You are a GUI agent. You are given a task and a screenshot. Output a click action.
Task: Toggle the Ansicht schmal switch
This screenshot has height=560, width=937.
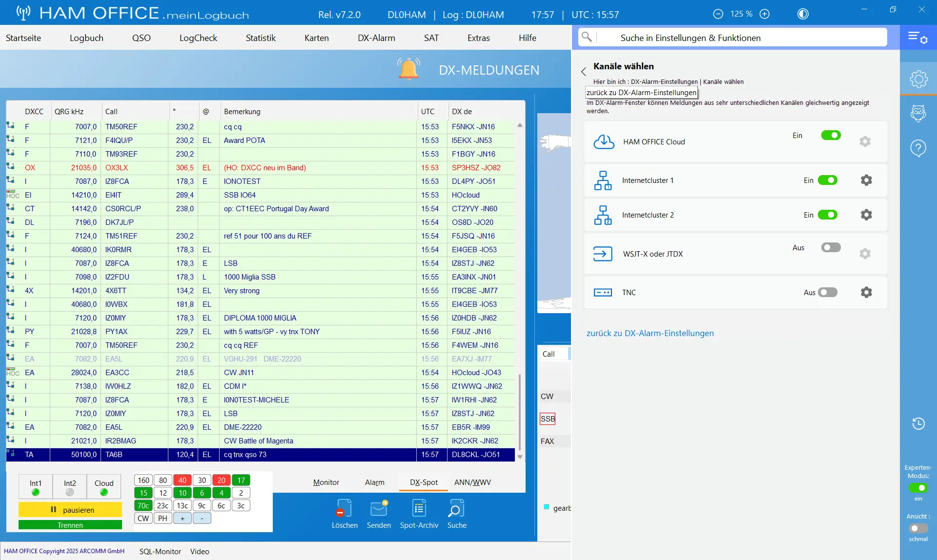coord(918,528)
